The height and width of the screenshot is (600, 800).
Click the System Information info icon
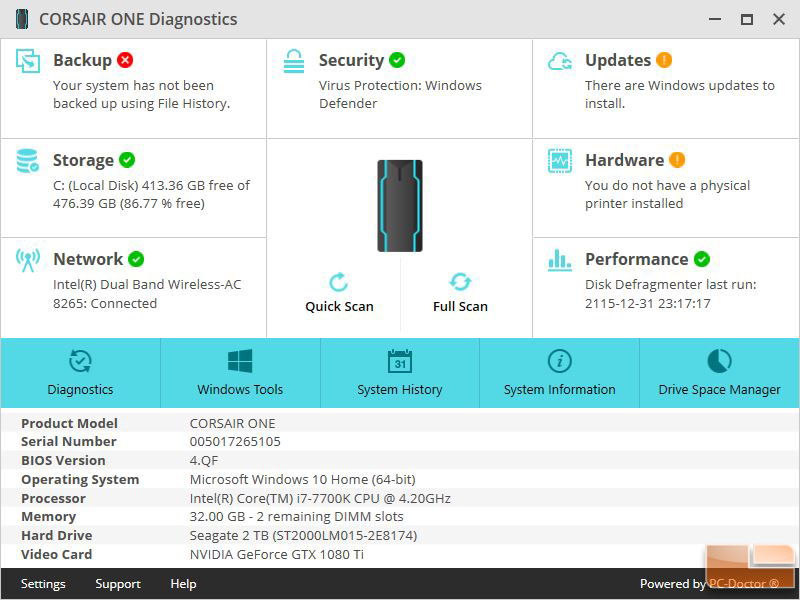click(x=560, y=361)
